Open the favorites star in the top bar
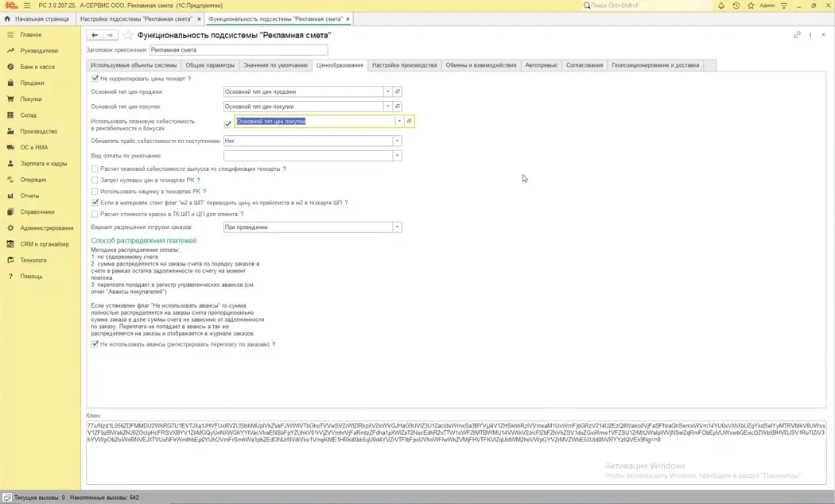 751,6
